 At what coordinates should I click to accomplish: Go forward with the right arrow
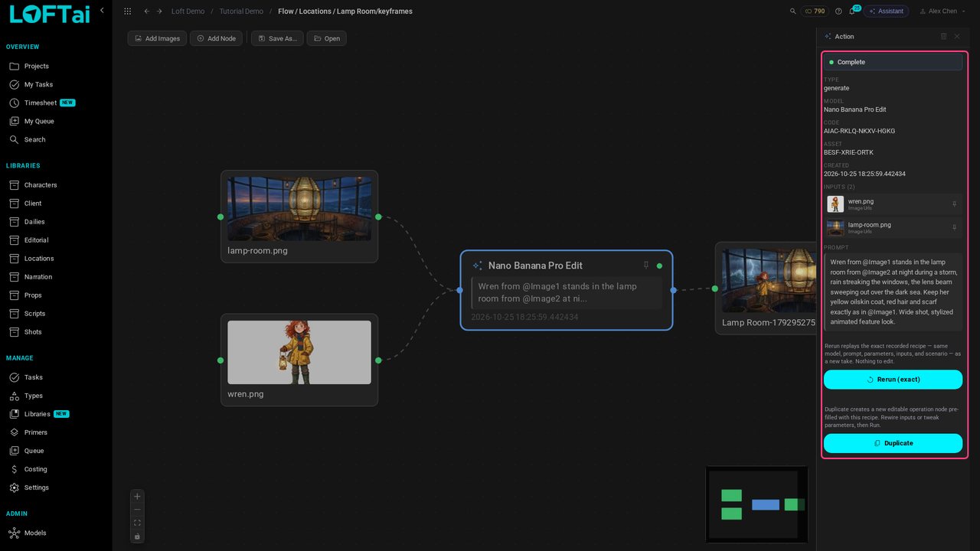tap(159, 11)
